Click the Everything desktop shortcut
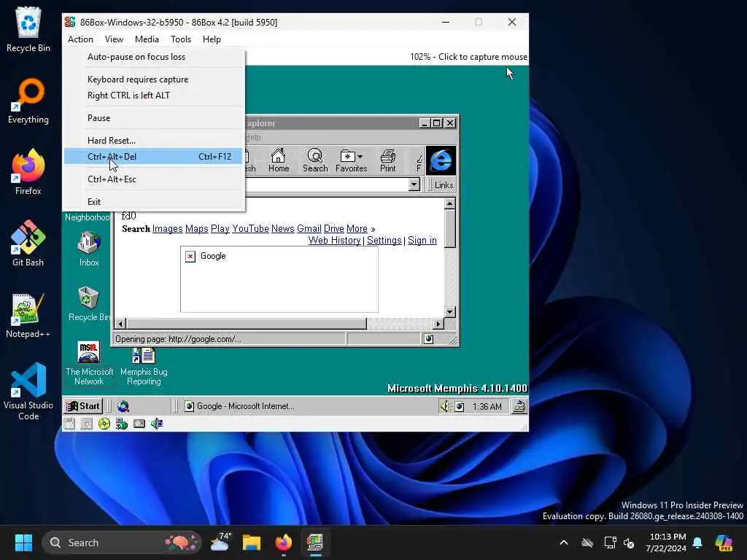 click(28, 101)
